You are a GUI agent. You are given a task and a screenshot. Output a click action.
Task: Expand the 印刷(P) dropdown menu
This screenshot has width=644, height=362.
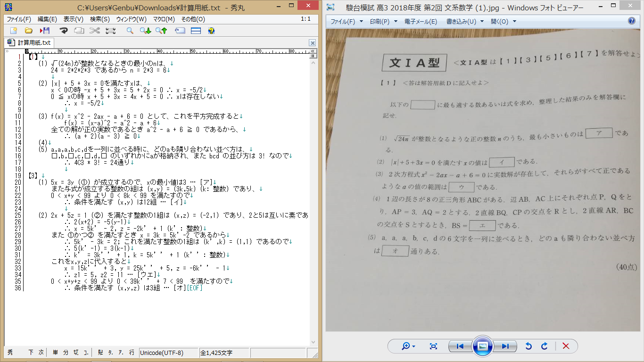[x=382, y=22]
